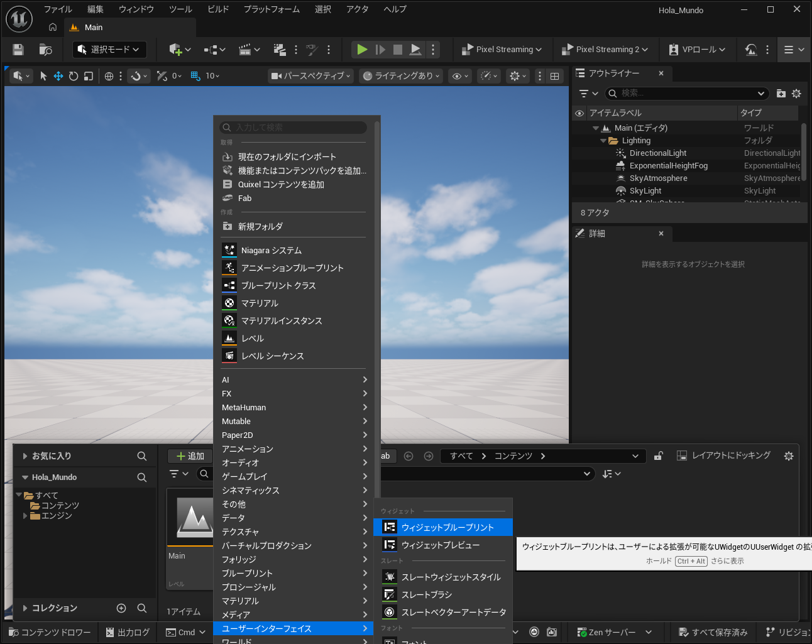Expand the お気に入り section
Viewport: 812px width, 644px height.
25,456
